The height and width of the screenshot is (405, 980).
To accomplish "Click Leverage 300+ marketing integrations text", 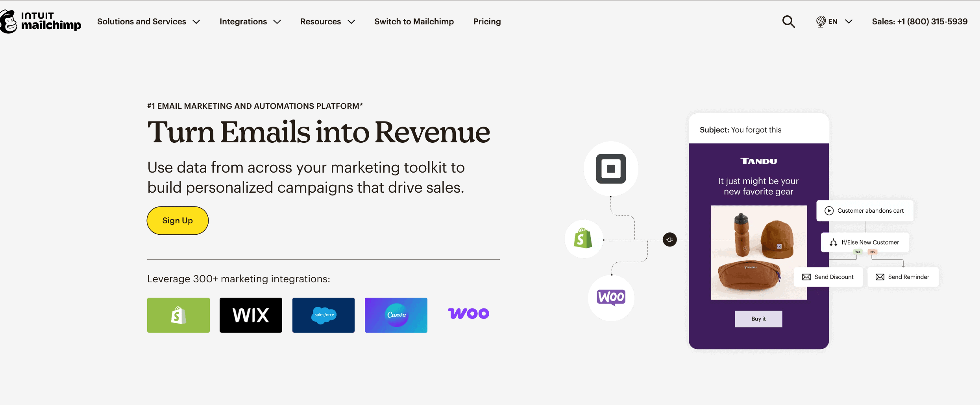I will [x=239, y=279].
